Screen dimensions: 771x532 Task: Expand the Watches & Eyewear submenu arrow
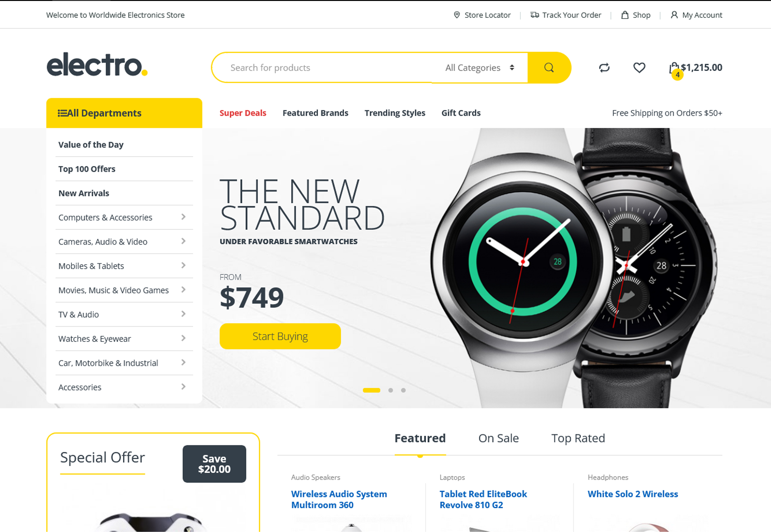[183, 338]
